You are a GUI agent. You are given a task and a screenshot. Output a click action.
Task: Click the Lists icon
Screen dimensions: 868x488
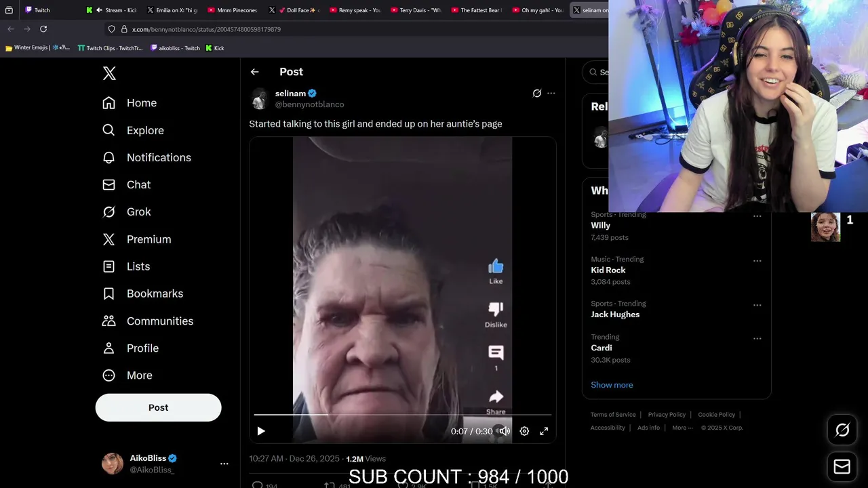point(108,266)
